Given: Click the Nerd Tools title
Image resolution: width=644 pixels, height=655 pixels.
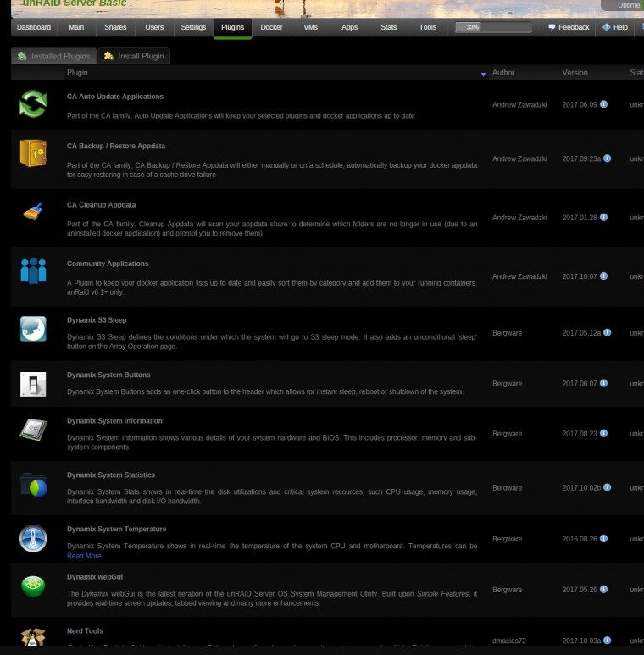Looking at the screenshot, I should [86, 630].
